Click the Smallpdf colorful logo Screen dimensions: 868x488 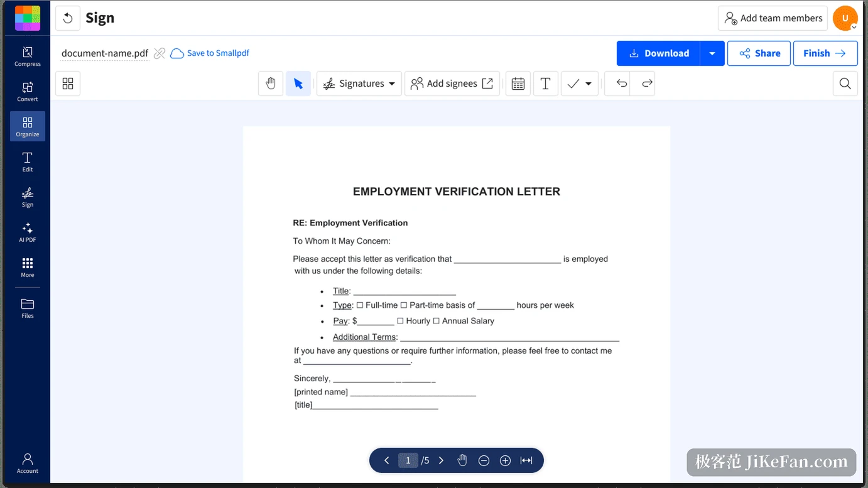click(28, 18)
